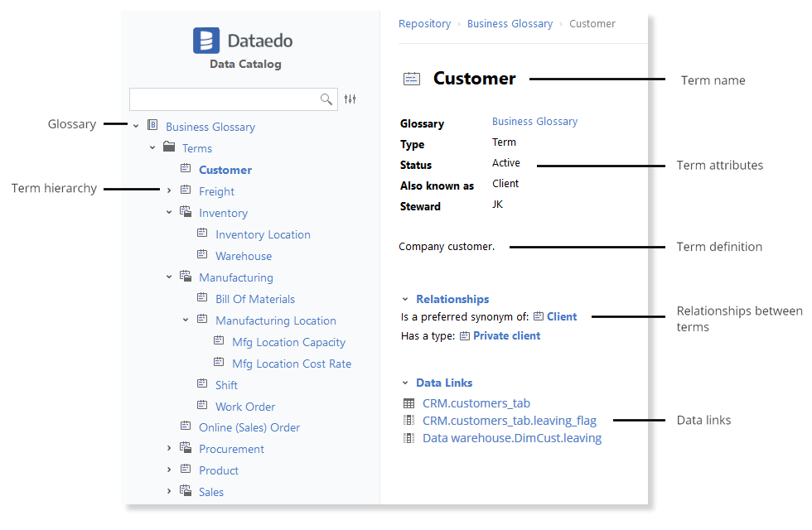Expand the Freight term node

[x=169, y=190]
